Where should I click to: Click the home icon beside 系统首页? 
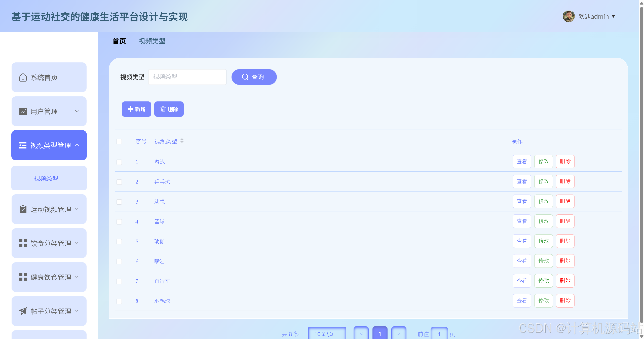[x=23, y=78]
